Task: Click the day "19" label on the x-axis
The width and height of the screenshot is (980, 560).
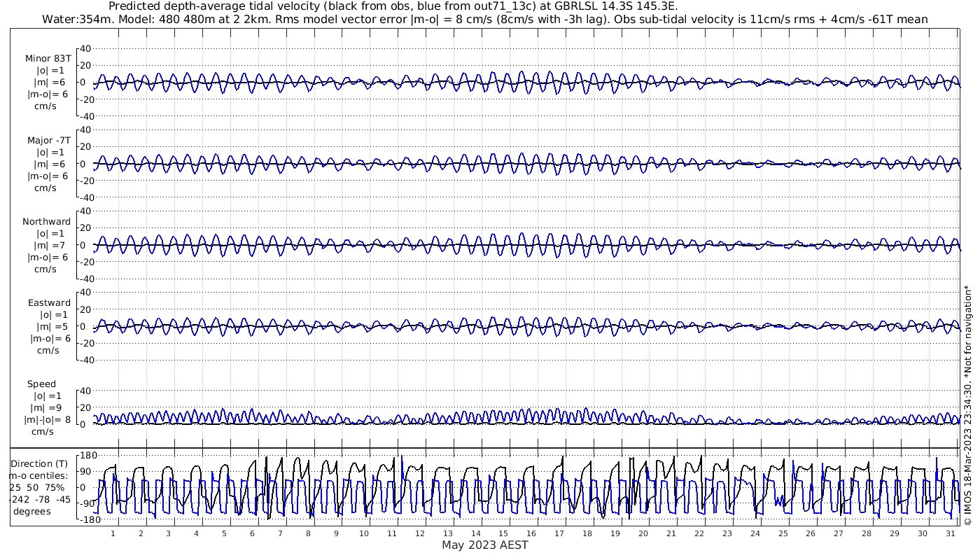Action: (615, 533)
